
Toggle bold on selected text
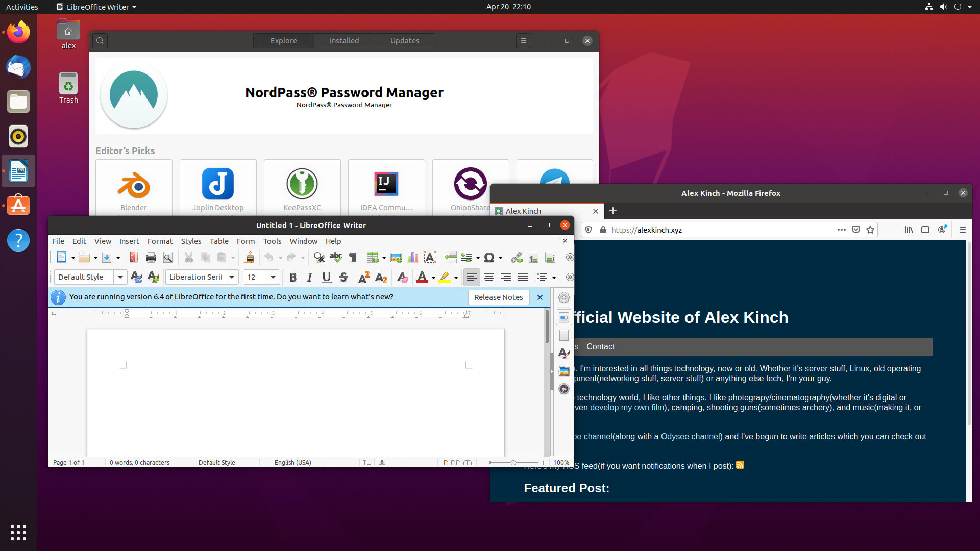click(293, 277)
